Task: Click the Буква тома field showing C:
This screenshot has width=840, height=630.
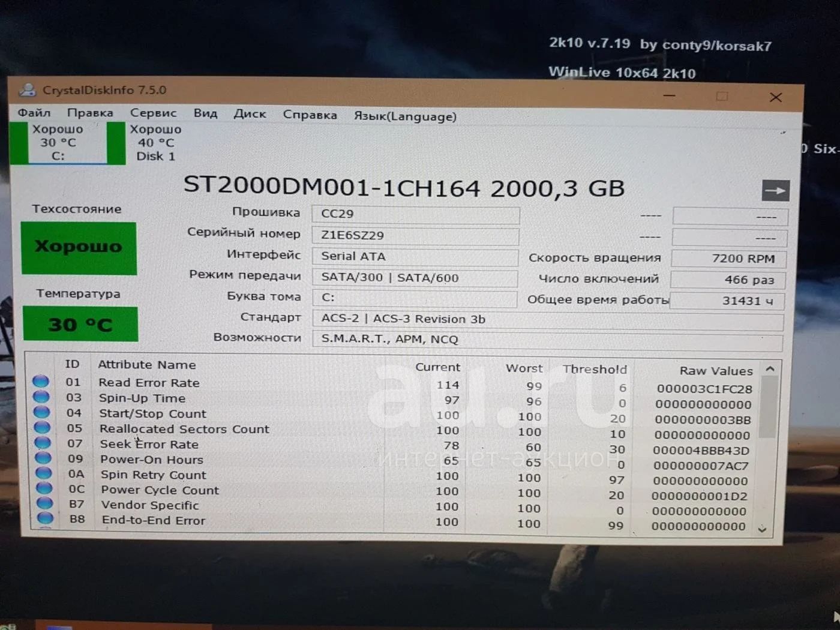Action: [x=415, y=298]
